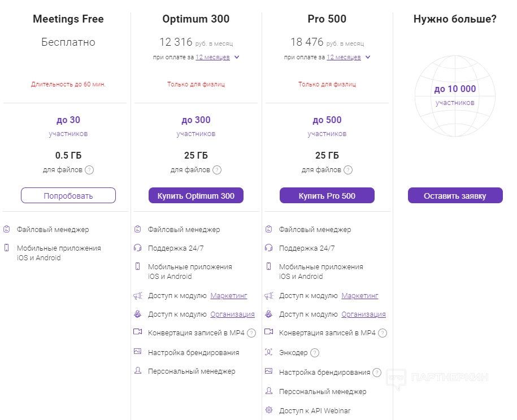Open the Маркетинг link in Optimum 300
The width and height of the screenshot is (517, 420).
(x=229, y=295)
